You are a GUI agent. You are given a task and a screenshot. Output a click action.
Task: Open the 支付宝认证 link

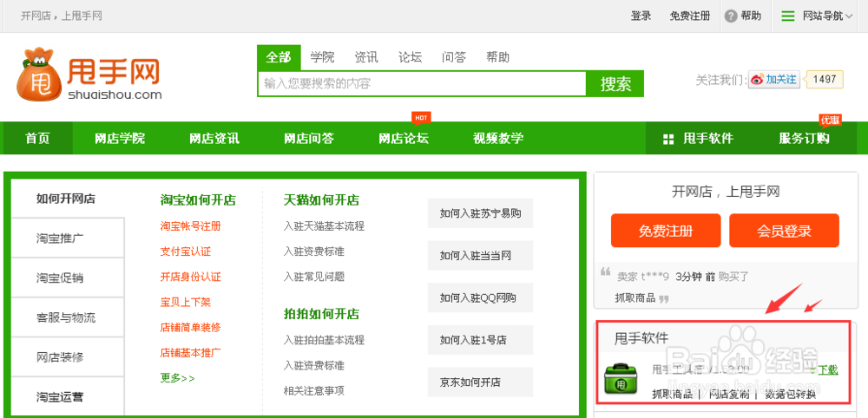(186, 251)
